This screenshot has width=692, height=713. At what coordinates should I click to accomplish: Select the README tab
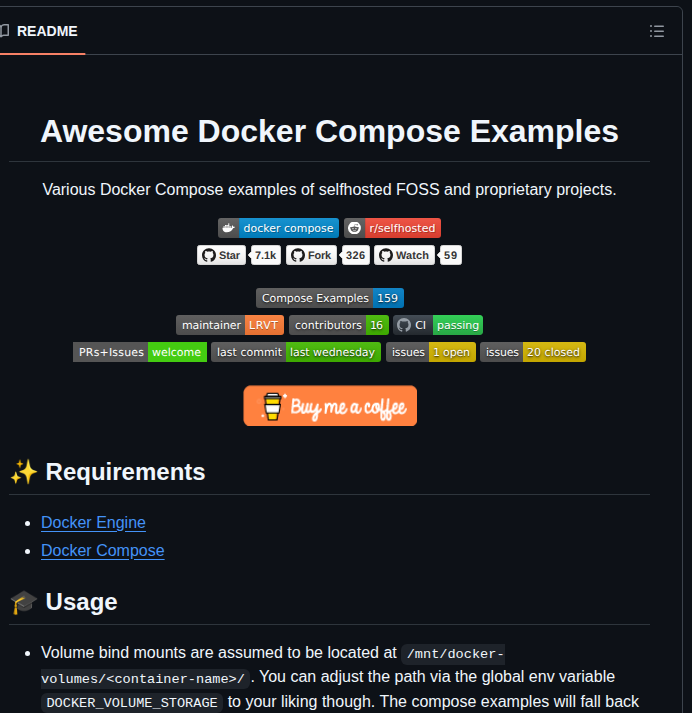point(43,31)
